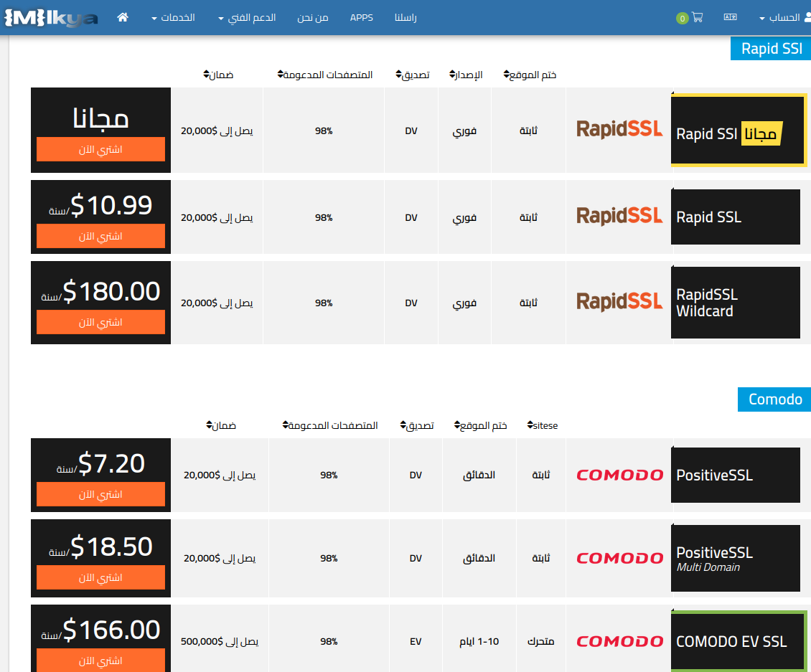Open the راسلنا contact link
811x672 pixels.
click(405, 17)
